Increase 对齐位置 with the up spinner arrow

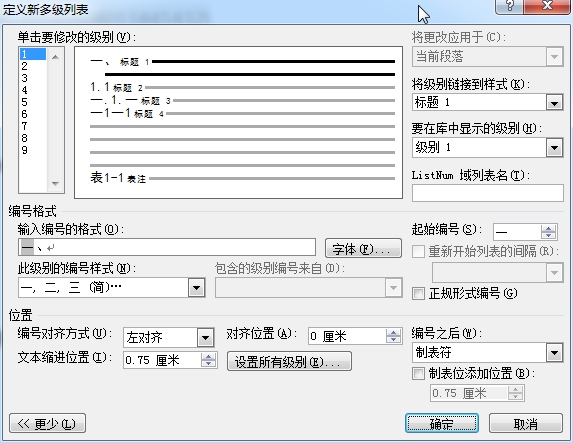coord(394,332)
